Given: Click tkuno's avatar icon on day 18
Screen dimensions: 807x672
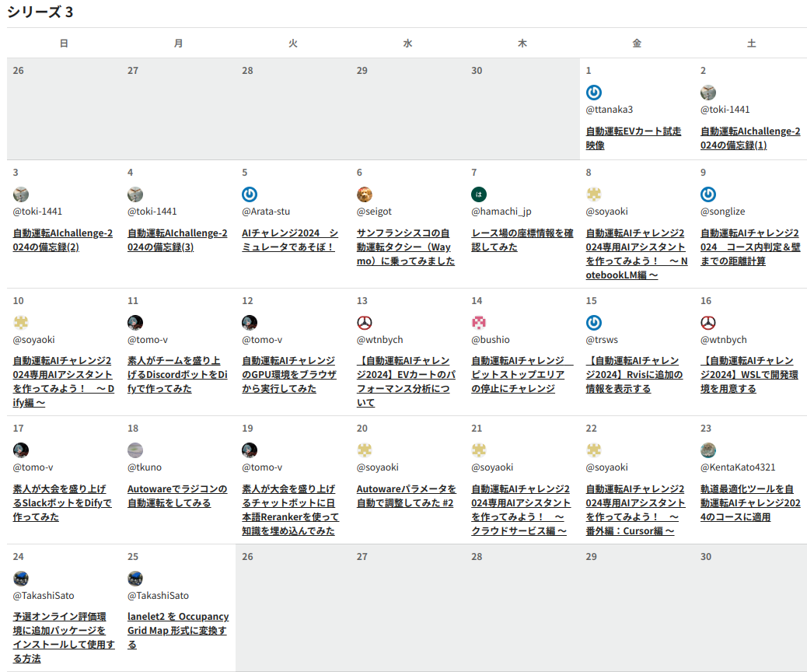Looking at the screenshot, I should pos(135,450).
